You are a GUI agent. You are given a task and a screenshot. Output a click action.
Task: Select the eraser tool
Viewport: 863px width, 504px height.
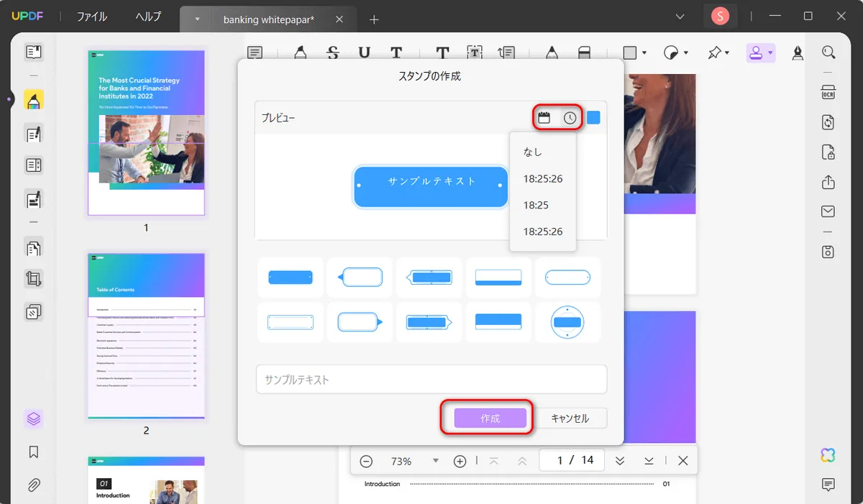[x=584, y=52]
